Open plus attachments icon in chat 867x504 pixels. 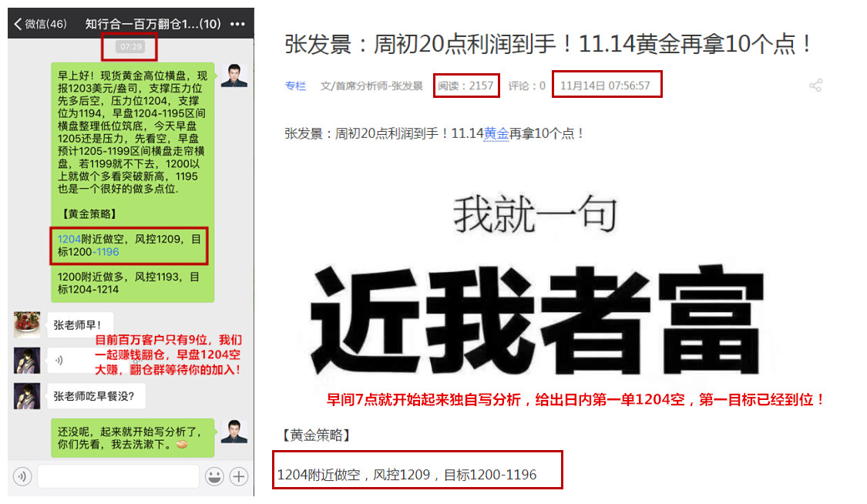238,475
